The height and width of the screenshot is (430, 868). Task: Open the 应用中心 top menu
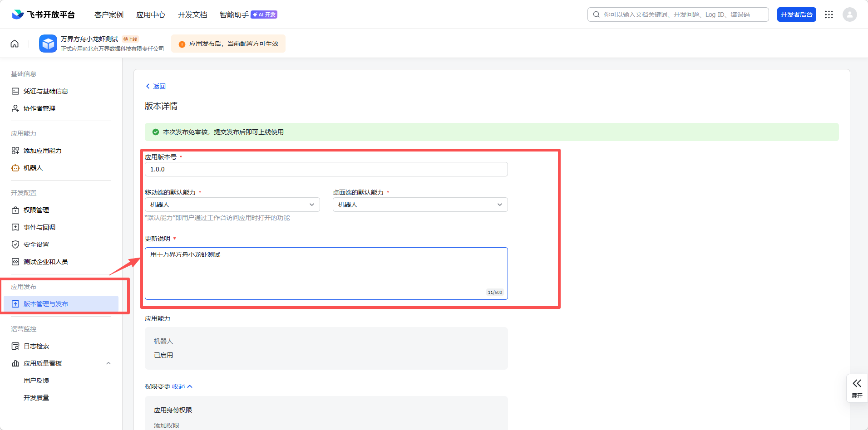[151, 15]
